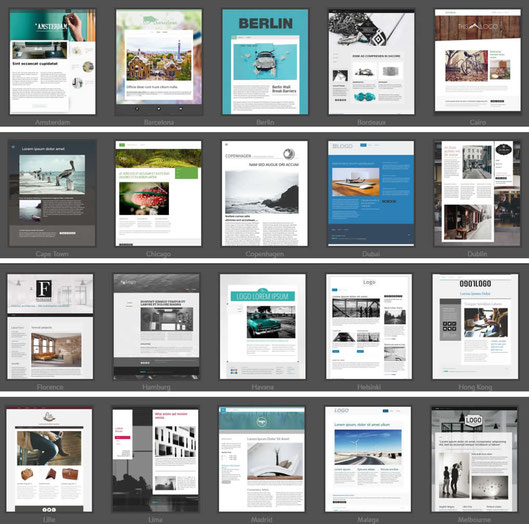The height and width of the screenshot is (524, 529).
Task: Click the 'Amsterdam' caption label
Action: point(53,122)
